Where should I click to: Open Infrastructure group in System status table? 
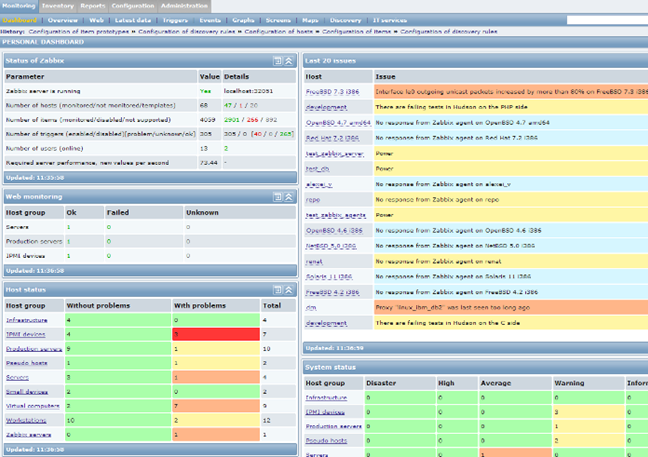point(326,398)
